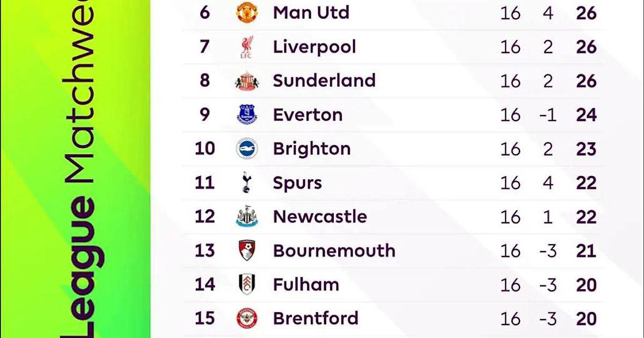Click the Newcastle team name
Screen dimensions: 644x338
(x=320, y=217)
